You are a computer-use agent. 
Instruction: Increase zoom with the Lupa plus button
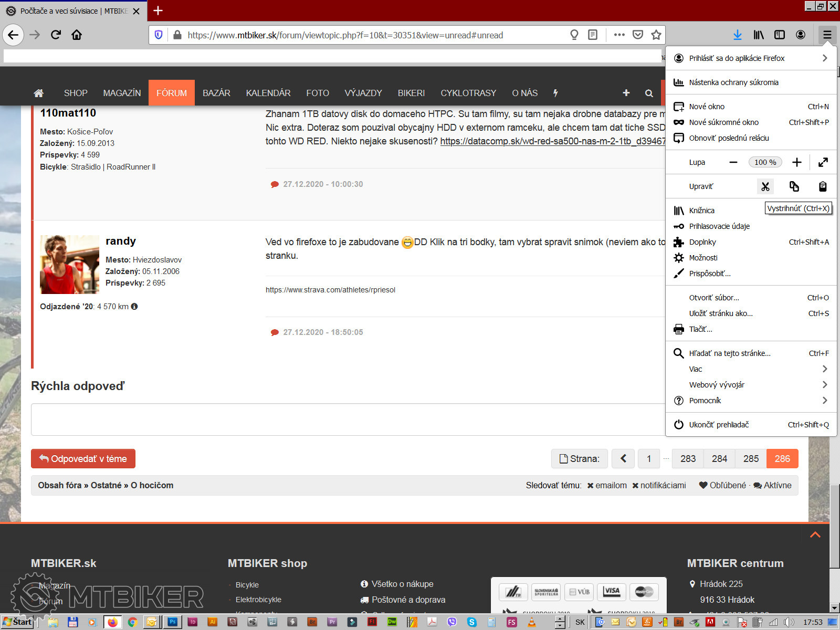(796, 162)
